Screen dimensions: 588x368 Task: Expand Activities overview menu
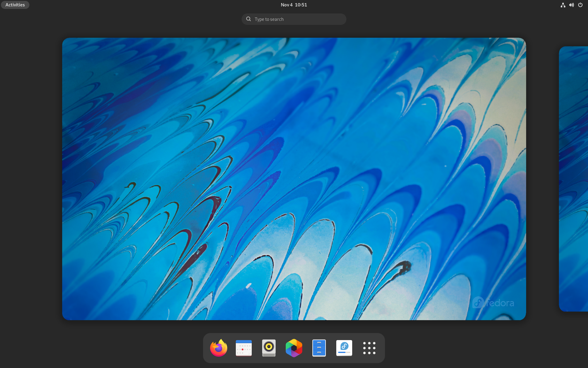pos(15,5)
